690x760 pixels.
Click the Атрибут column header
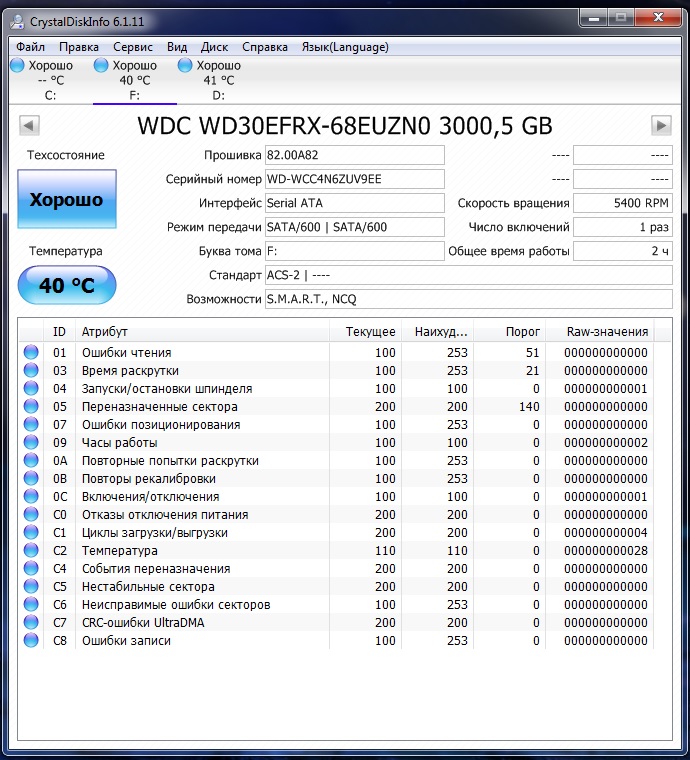[x=202, y=332]
